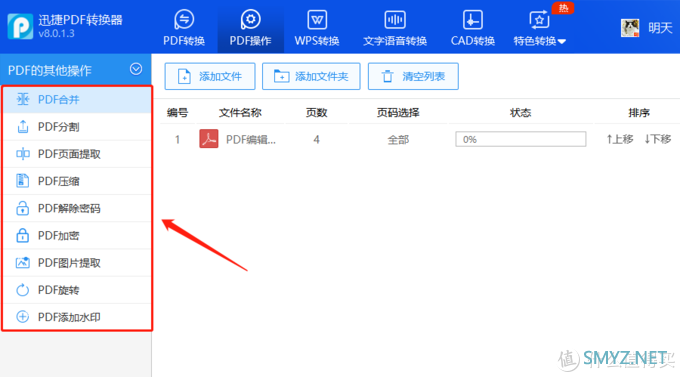The image size is (680, 377).
Task: Click the page extract icon
Action: coord(23,154)
